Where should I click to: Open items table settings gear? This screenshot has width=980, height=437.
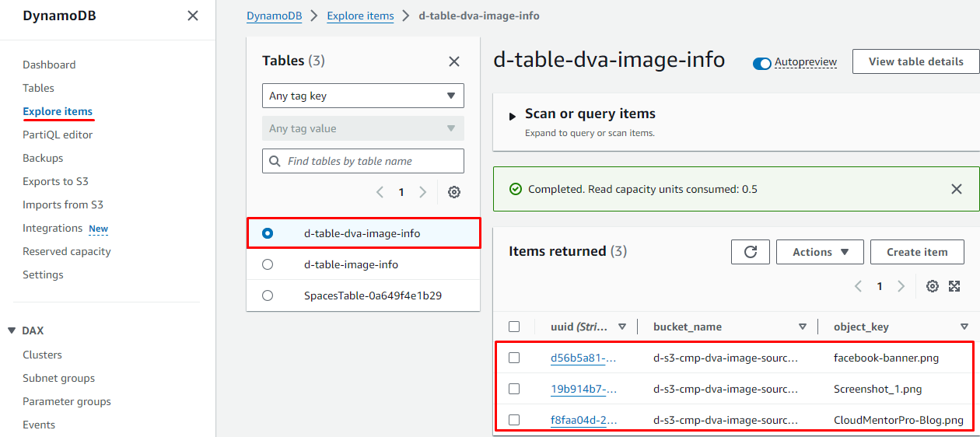933,286
